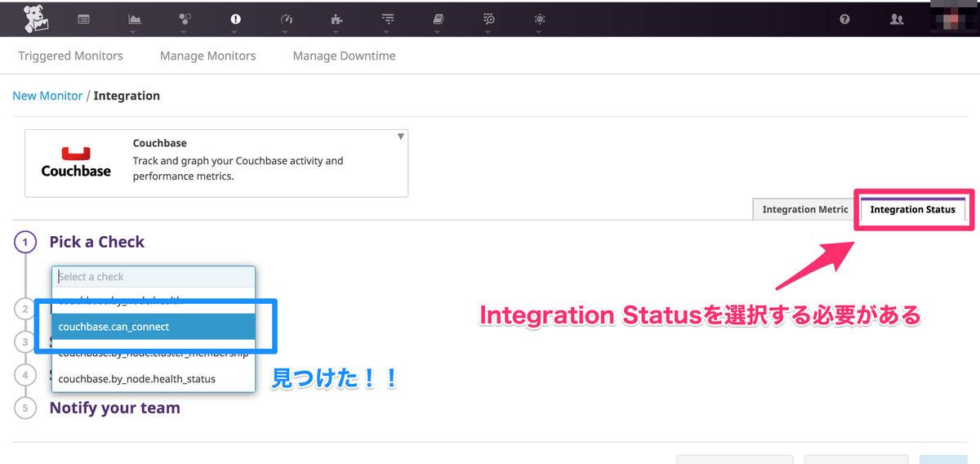The width and height of the screenshot is (980, 464).
Task: Open the Integrations puzzle-piece icon
Action: tap(336, 19)
